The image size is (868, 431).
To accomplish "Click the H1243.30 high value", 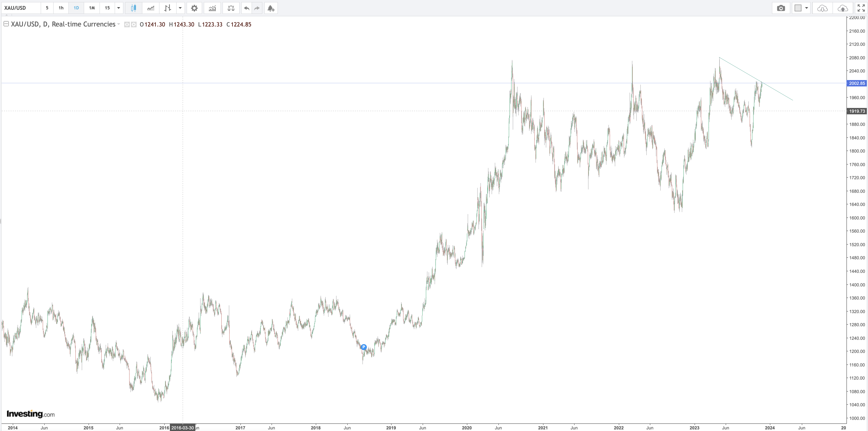I will 182,24.
